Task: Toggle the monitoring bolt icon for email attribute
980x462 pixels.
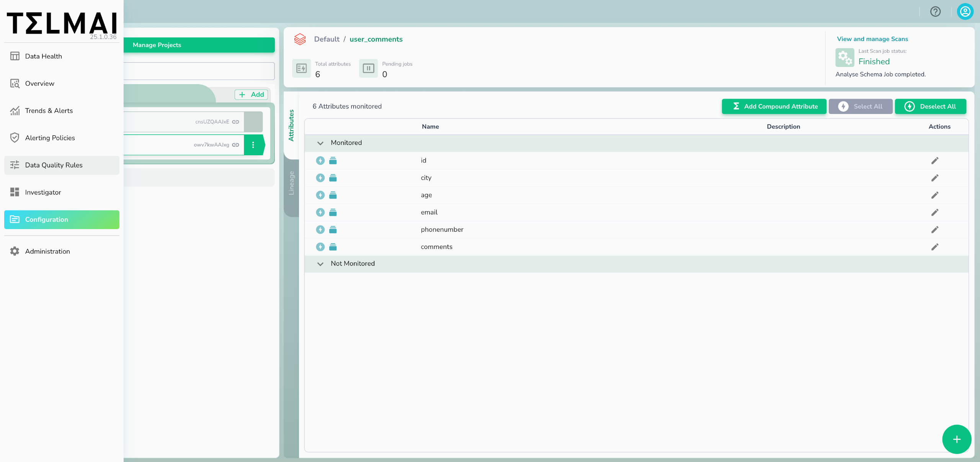Action: pos(320,212)
